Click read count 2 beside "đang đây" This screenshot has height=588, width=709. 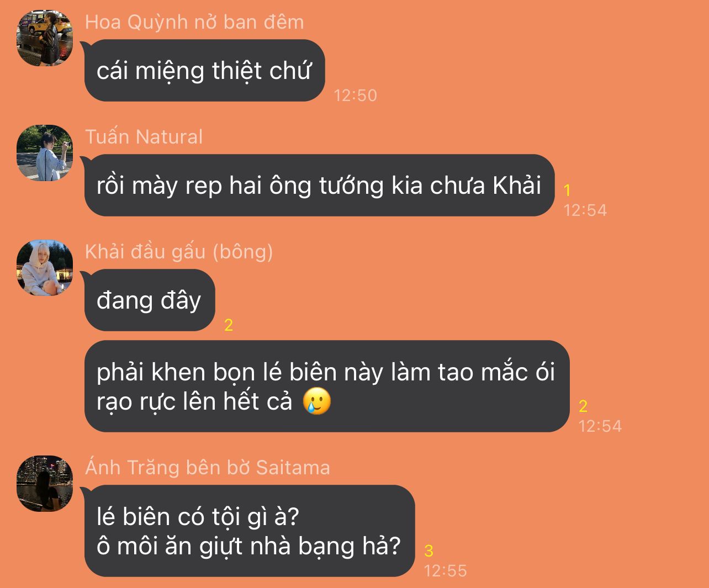(229, 325)
